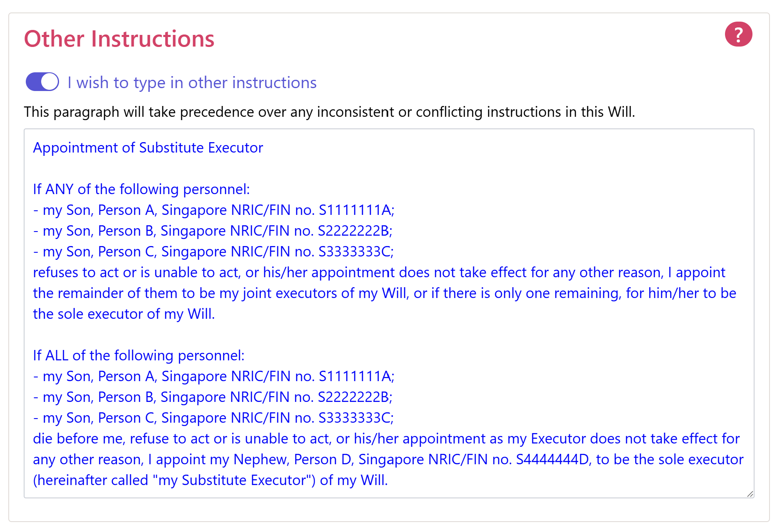Click the 'I wish to type in other instructions' label

pyautogui.click(x=192, y=83)
